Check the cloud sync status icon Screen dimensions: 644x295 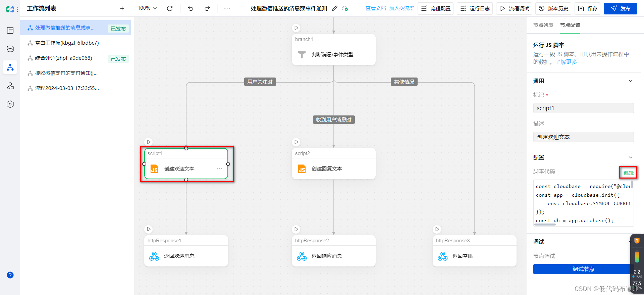click(x=345, y=8)
